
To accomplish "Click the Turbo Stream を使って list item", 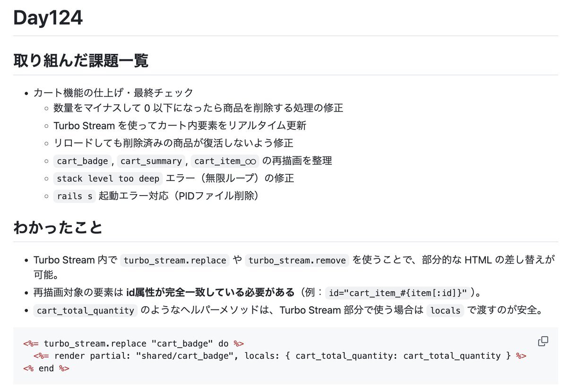I will [180, 126].
